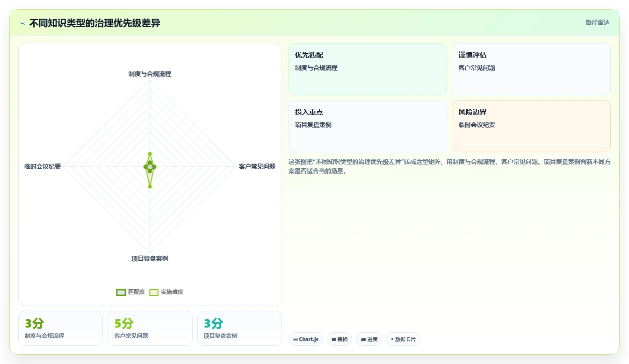This screenshot has height=364, width=629.
Task: Click the Chart.js tag chip
Action: coord(306,339)
